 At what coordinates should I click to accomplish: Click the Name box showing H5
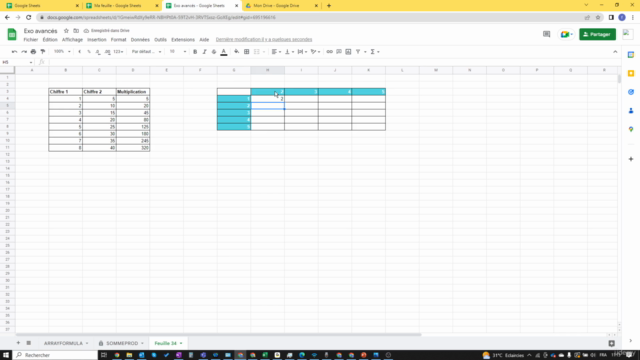point(17,62)
